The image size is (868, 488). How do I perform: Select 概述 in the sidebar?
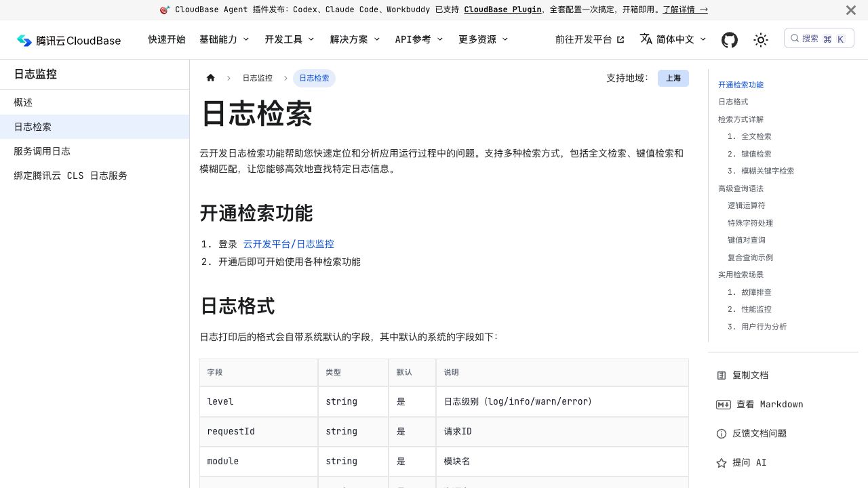point(94,102)
